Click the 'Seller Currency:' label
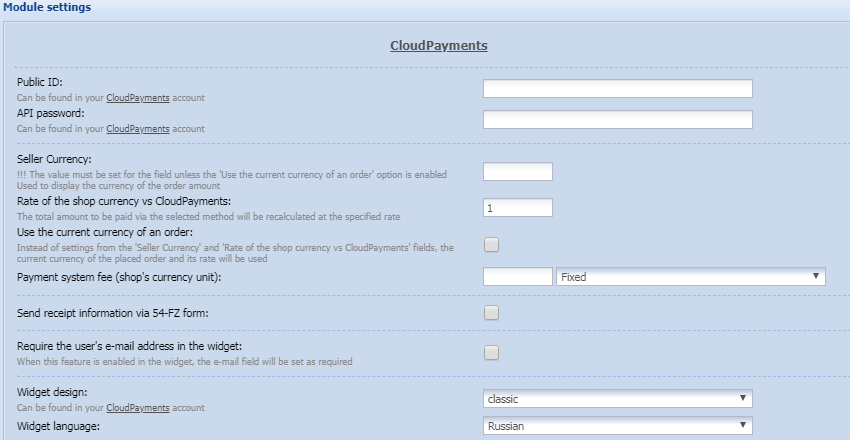 (x=54, y=159)
